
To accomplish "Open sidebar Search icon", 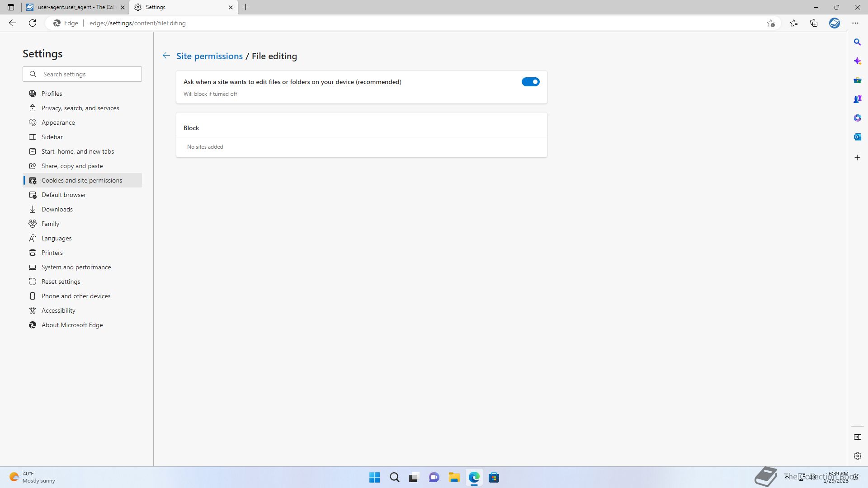I will (857, 42).
